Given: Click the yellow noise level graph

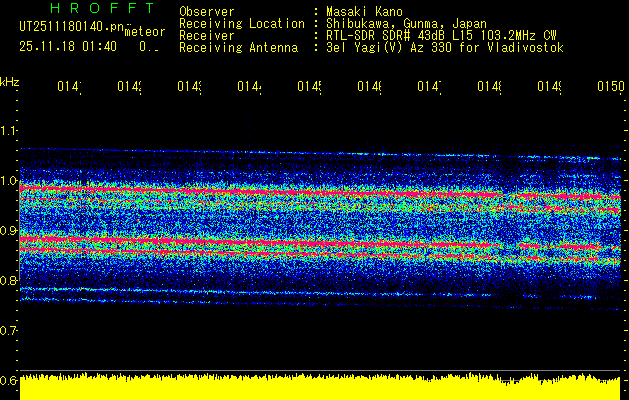Looking at the screenshot, I should pos(320,387).
